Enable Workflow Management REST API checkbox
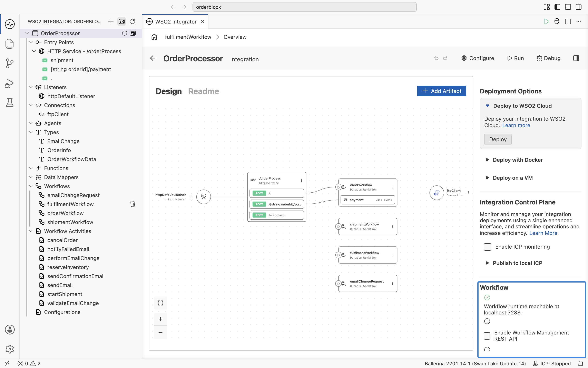 487,336
